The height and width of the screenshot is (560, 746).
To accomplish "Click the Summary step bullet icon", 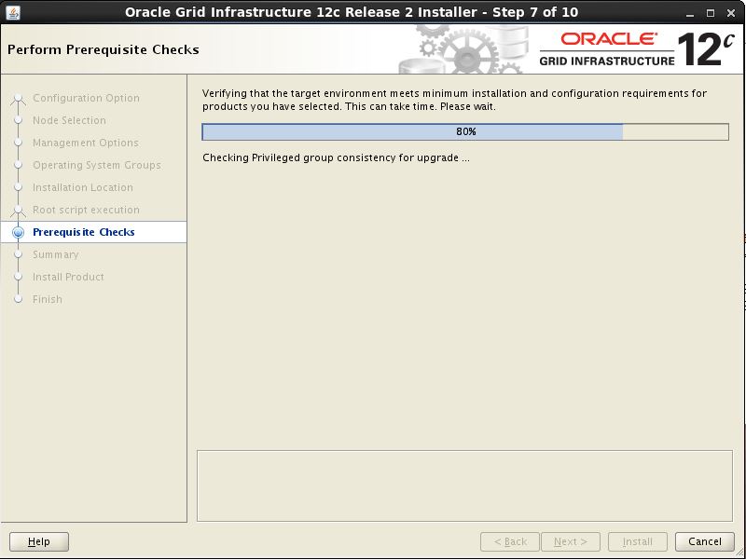I will [x=18, y=254].
